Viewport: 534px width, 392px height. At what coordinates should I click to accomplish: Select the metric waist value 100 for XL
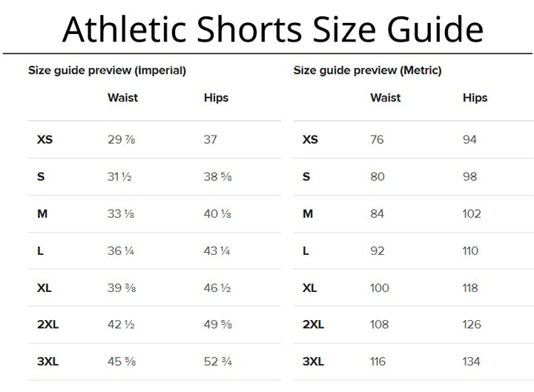click(x=380, y=288)
